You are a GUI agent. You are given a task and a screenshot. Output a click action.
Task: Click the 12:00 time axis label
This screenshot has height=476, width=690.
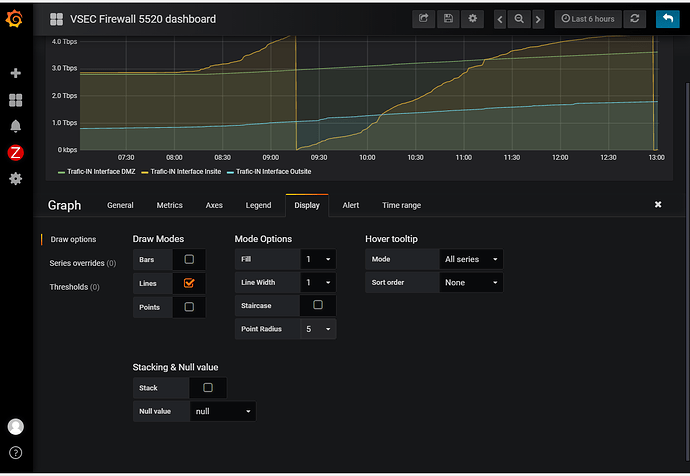560,157
